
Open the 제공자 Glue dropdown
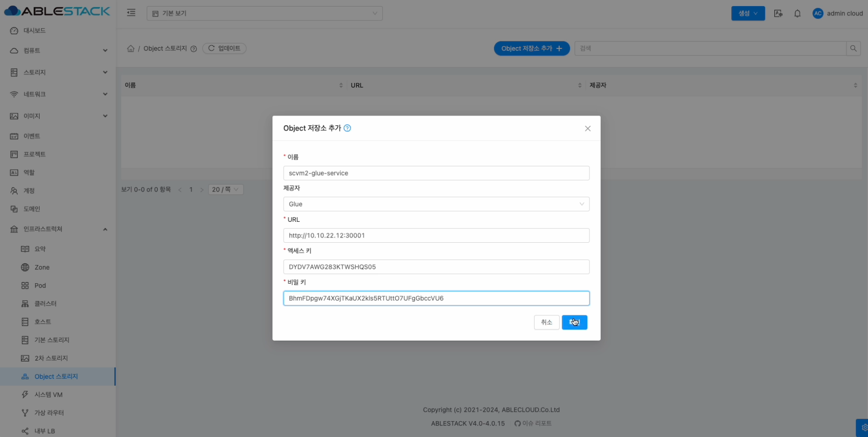[x=436, y=204]
